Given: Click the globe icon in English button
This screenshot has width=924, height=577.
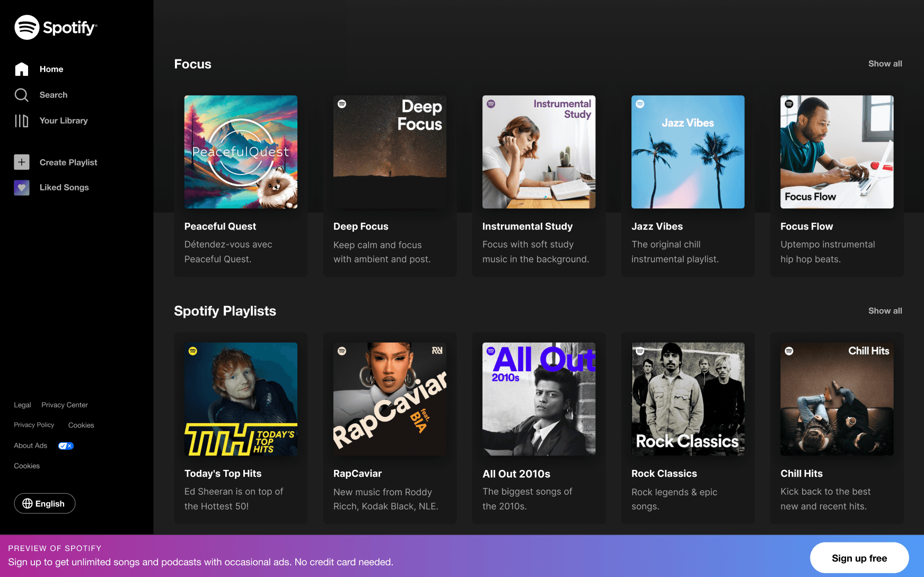Looking at the screenshot, I should pos(28,504).
